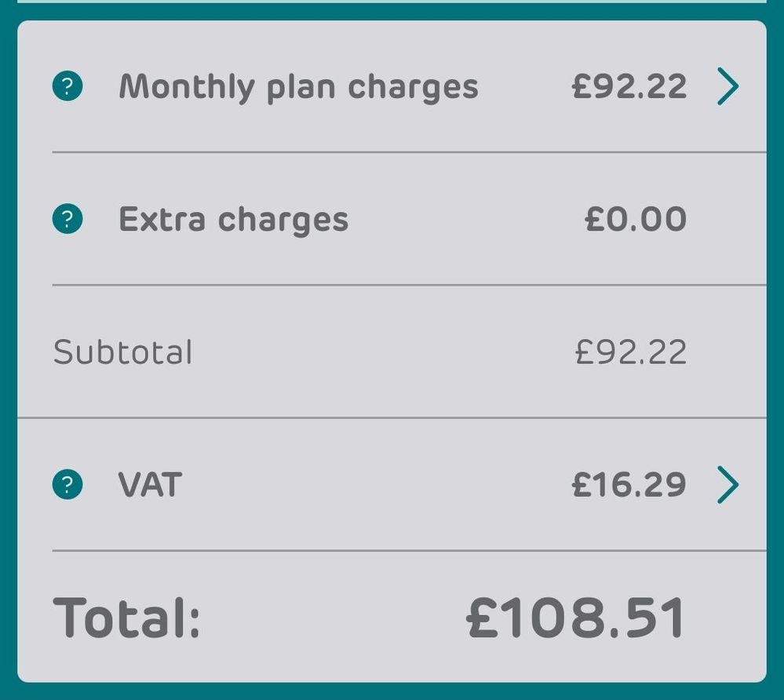Viewport: 784px width, 700px height.
Task: Click the £92.22 Monthly plan charges amount
Action: coord(629,86)
